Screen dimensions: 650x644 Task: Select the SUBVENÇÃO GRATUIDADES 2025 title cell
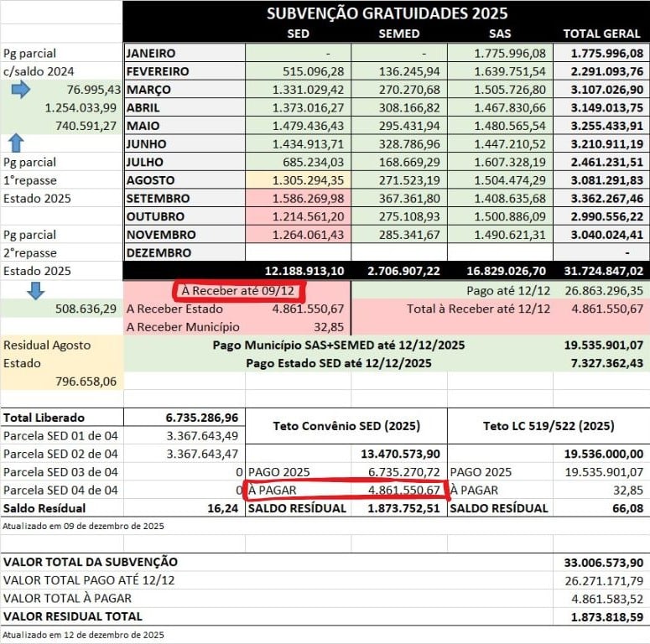click(x=387, y=13)
